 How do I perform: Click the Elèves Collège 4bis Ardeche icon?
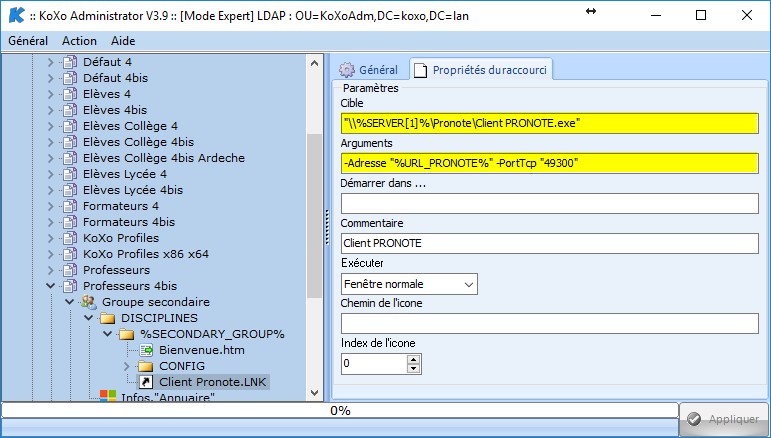(70, 158)
